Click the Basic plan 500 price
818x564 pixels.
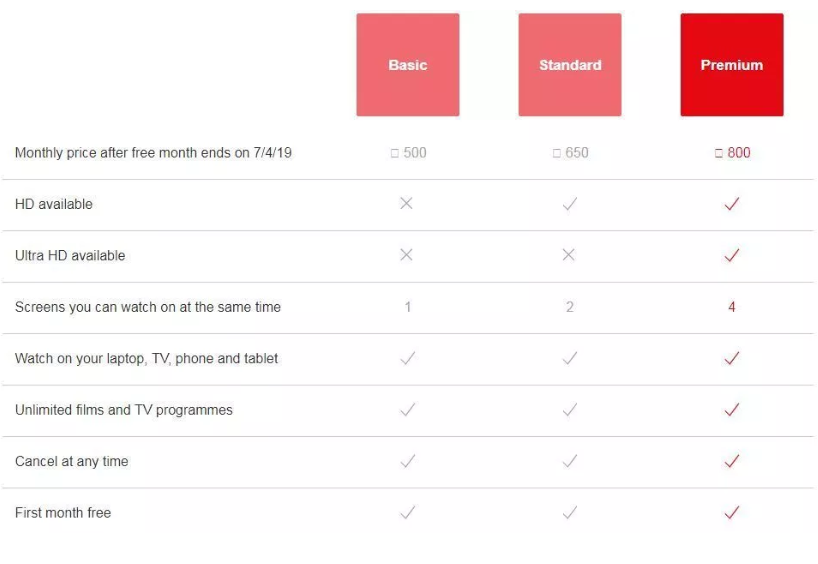[x=409, y=153]
